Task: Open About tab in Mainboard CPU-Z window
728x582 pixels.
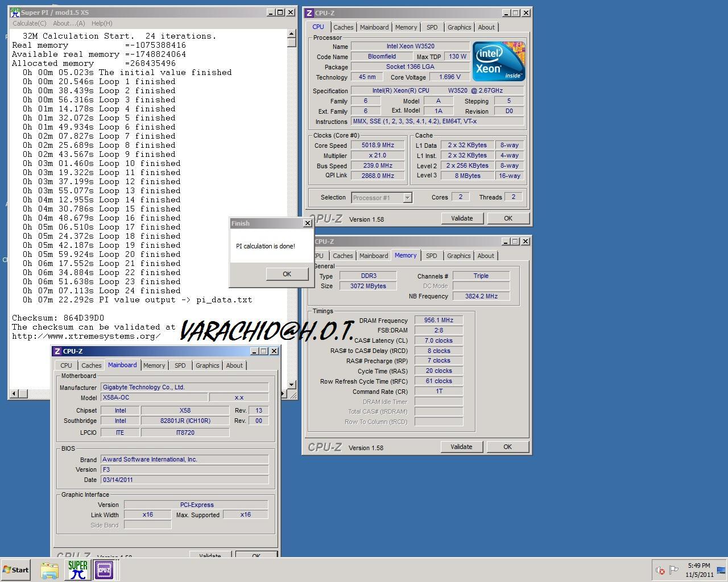Action: coord(234,365)
